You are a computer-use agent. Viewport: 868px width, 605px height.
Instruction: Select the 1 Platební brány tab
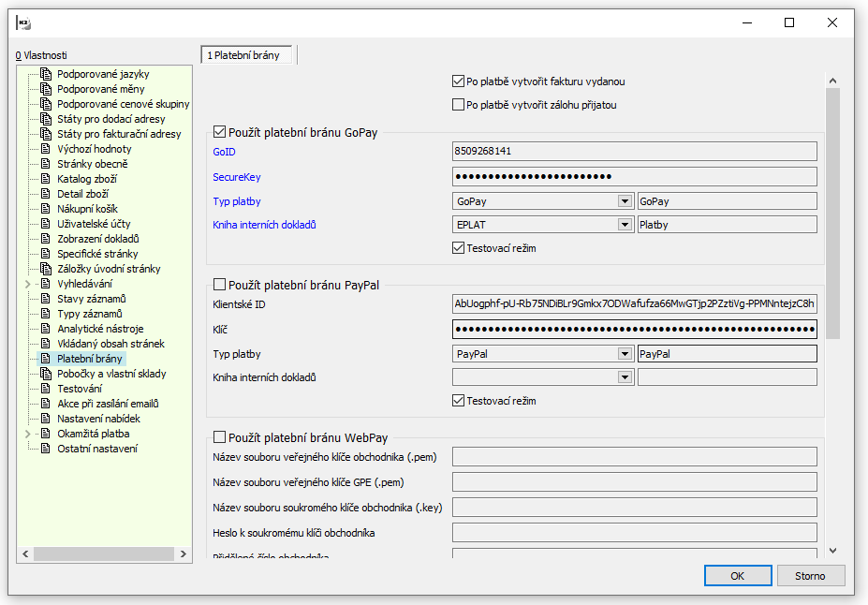point(246,55)
